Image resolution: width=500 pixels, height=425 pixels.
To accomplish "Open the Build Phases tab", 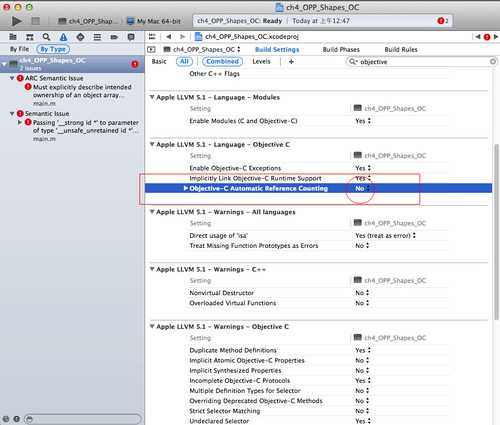I will [341, 49].
